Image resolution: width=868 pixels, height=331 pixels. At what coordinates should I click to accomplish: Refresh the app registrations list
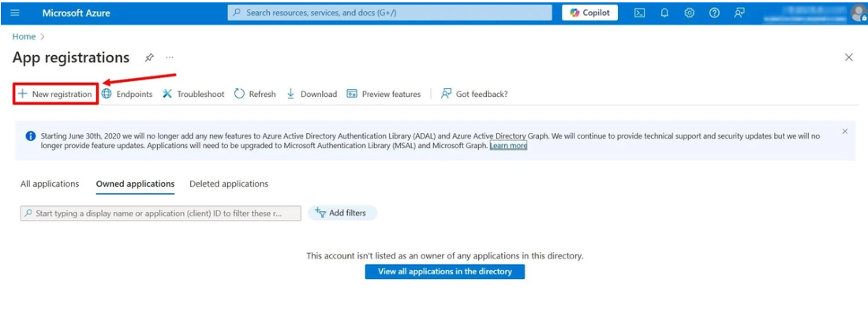[255, 94]
